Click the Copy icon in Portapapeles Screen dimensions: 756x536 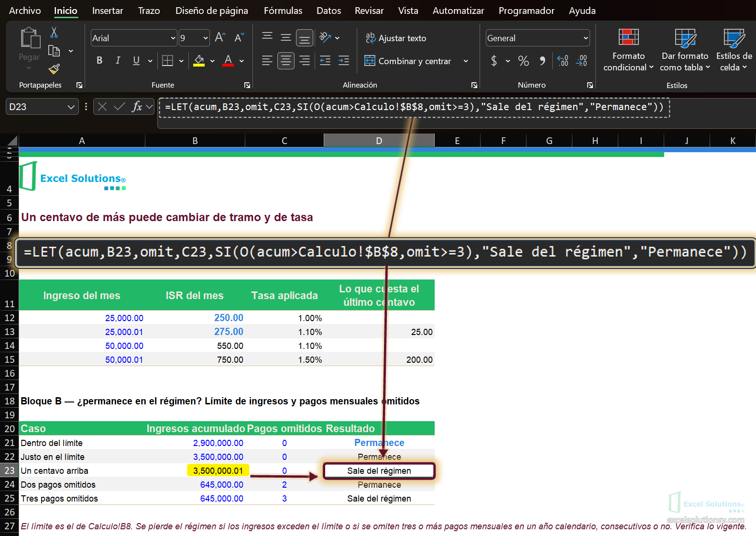pos(54,51)
